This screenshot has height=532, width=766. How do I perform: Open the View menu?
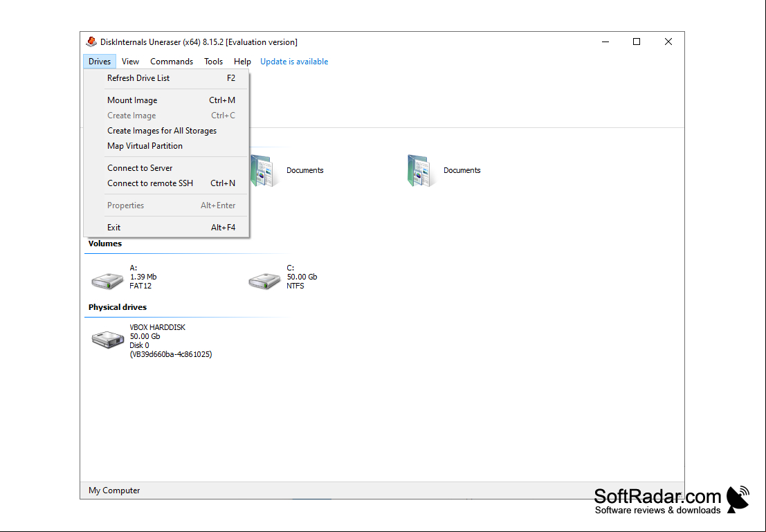[131, 62]
